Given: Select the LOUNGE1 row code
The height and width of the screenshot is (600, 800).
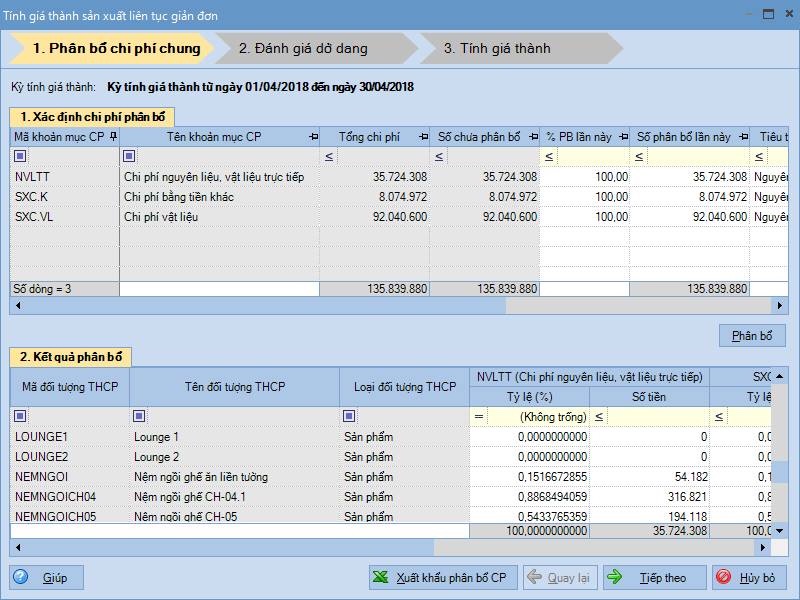Looking at the screenshot, I should click(x=70, y=437).
